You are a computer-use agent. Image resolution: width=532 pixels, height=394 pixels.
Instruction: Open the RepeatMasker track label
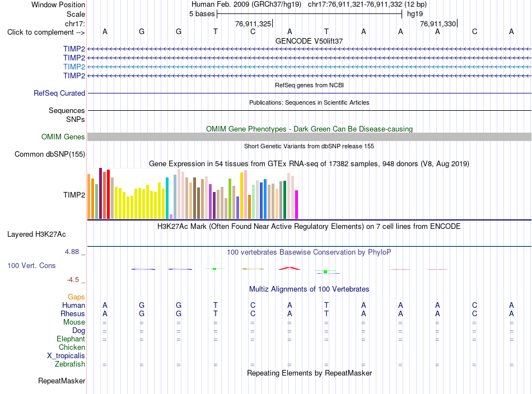click(62, 381)
